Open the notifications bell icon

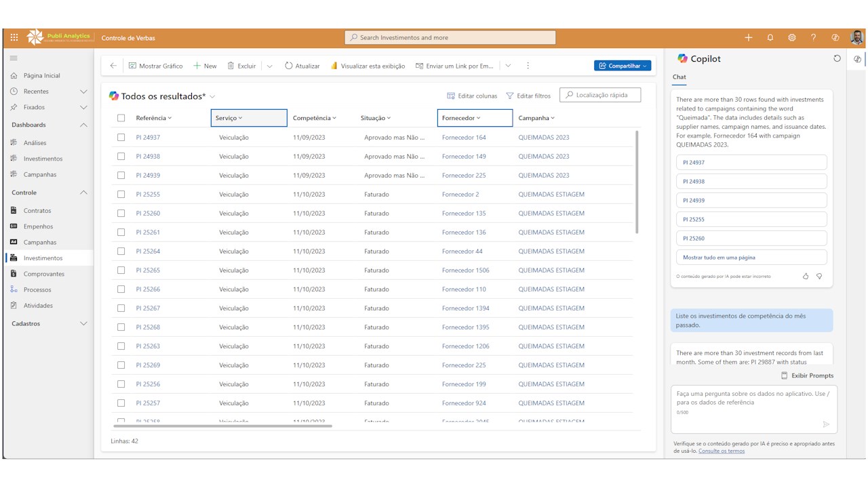click(x=770, y=38)
